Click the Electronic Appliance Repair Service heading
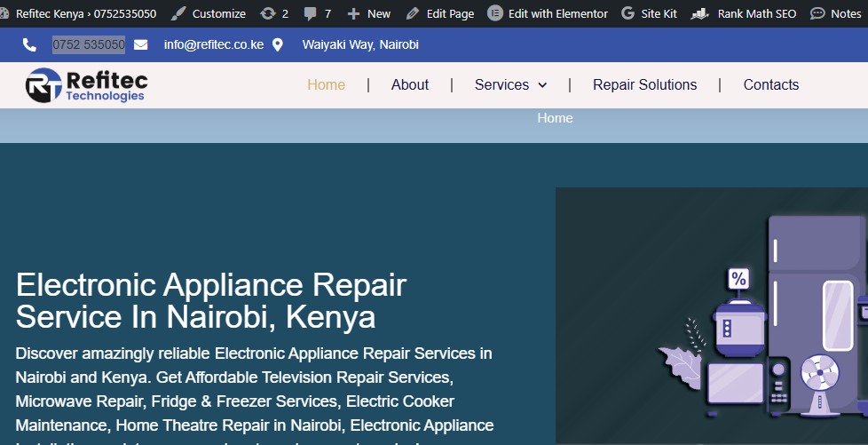This screenshot has height=445, width=868. [211, 301]
